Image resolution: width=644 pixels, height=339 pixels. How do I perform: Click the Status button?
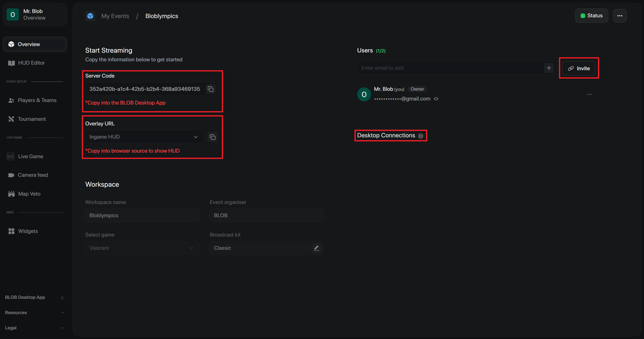[591, 16]
